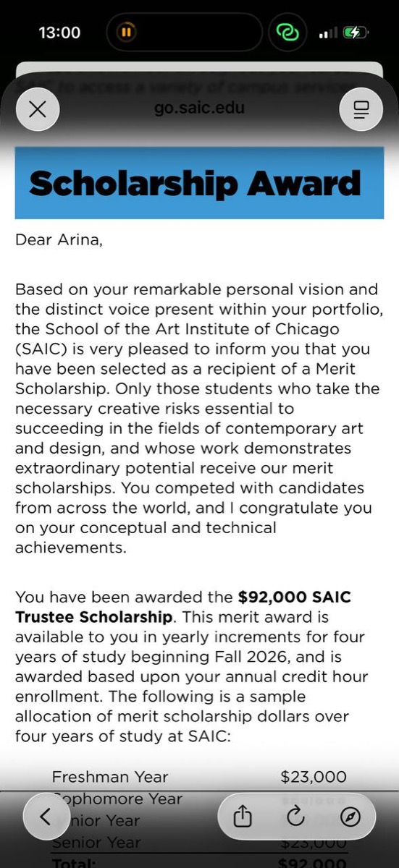
Task: Tap the blue Scholarship Award banner
Action: pyautogui.click(x=199, y=183)
